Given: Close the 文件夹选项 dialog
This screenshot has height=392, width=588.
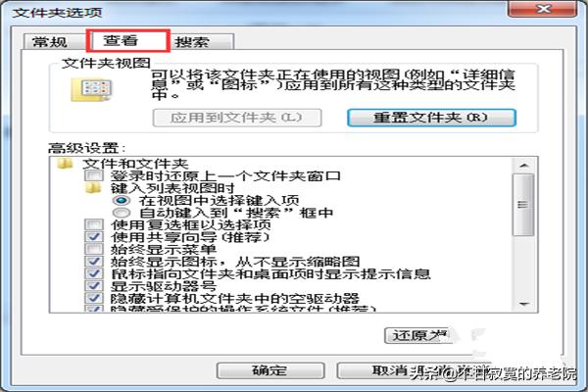Looking at the screenshot, I should pos(543,9).
